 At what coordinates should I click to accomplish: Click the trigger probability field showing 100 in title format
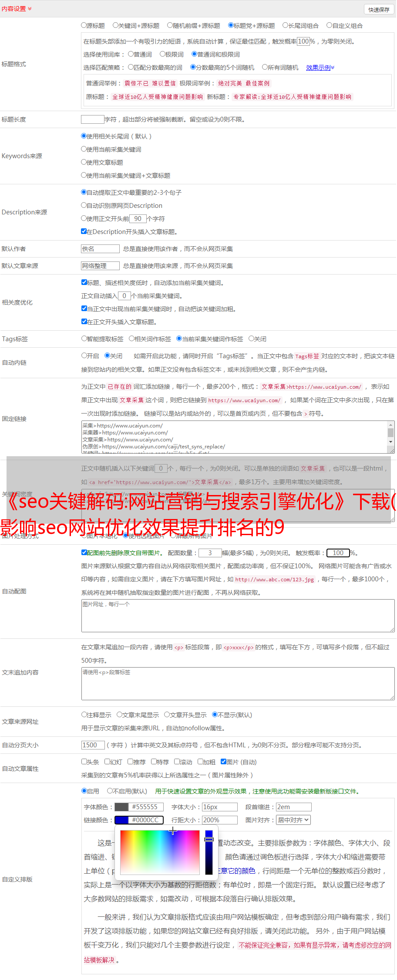[x=303, y=41]
